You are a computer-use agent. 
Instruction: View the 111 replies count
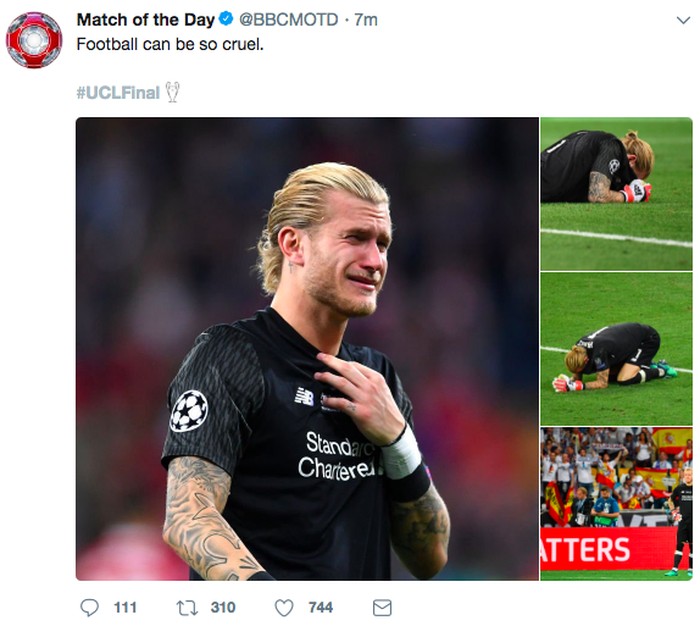click(x=125, y=607)
